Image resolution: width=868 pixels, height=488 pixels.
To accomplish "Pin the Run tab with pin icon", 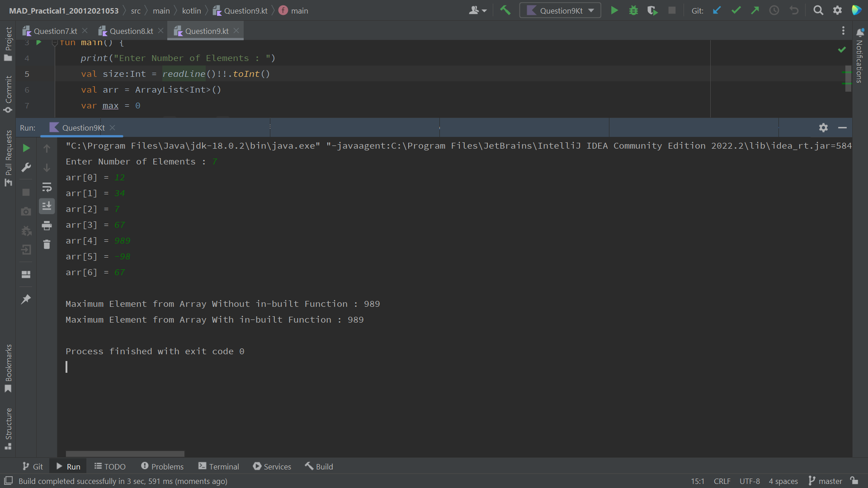I will tap(26, 299).
